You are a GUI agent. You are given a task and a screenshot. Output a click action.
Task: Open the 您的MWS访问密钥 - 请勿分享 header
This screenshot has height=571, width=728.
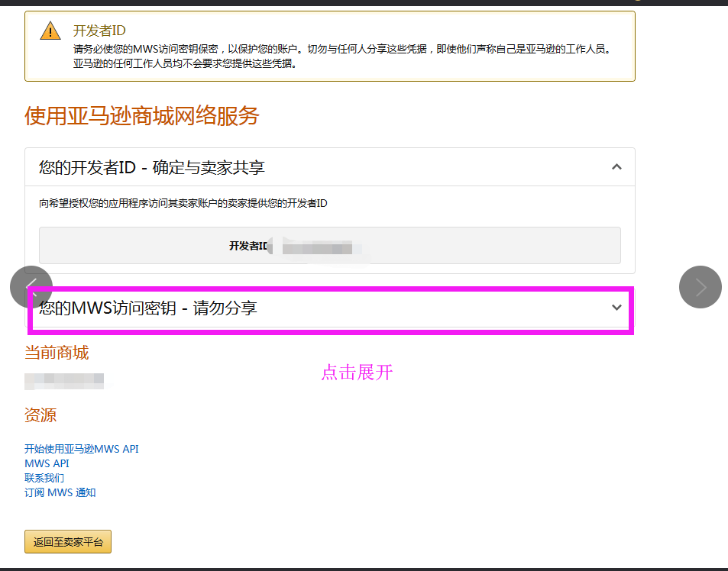[330, 308]
